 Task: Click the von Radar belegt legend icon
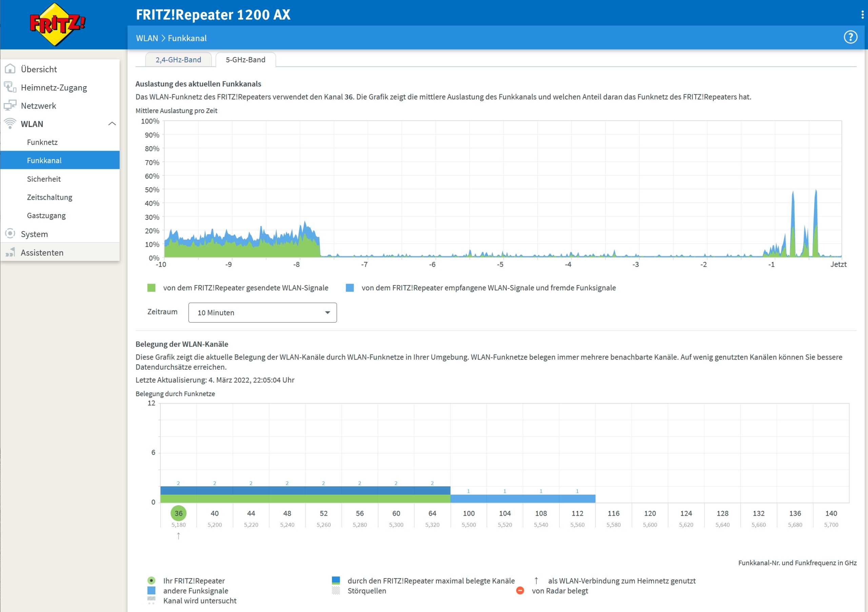(520, 590)
